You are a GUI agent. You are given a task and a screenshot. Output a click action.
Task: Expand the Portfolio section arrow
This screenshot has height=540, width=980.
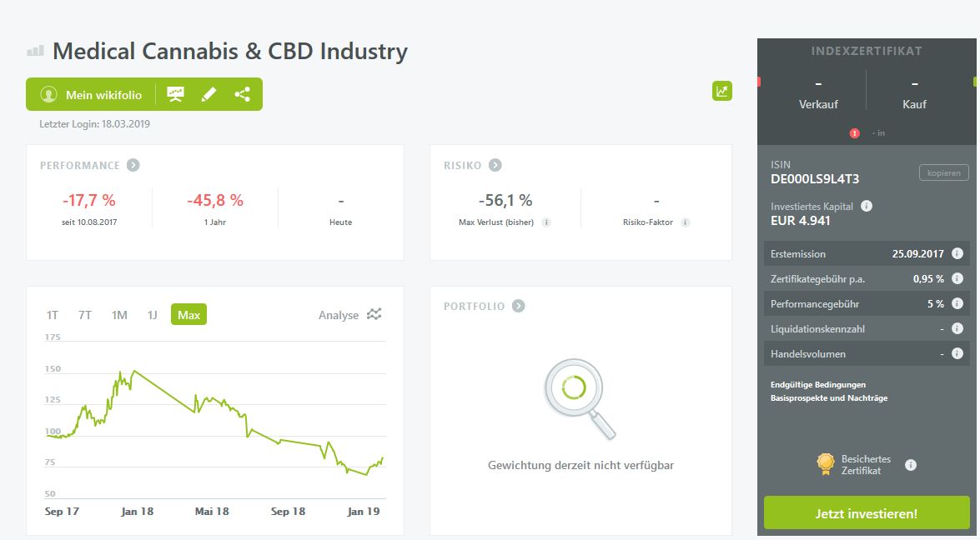coord(518,306)
